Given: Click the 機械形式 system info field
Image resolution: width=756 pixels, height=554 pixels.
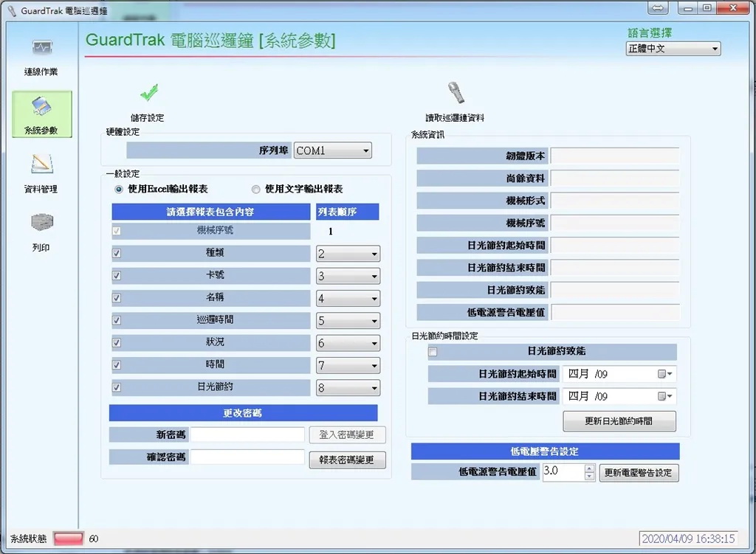Looking at the screenshot, I should coord(615,201).
